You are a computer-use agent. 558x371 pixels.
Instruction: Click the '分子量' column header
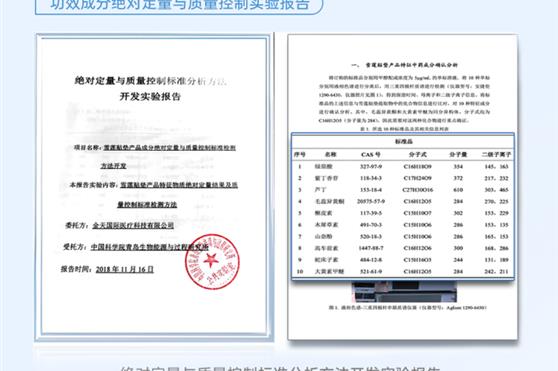tap(458, 154)
